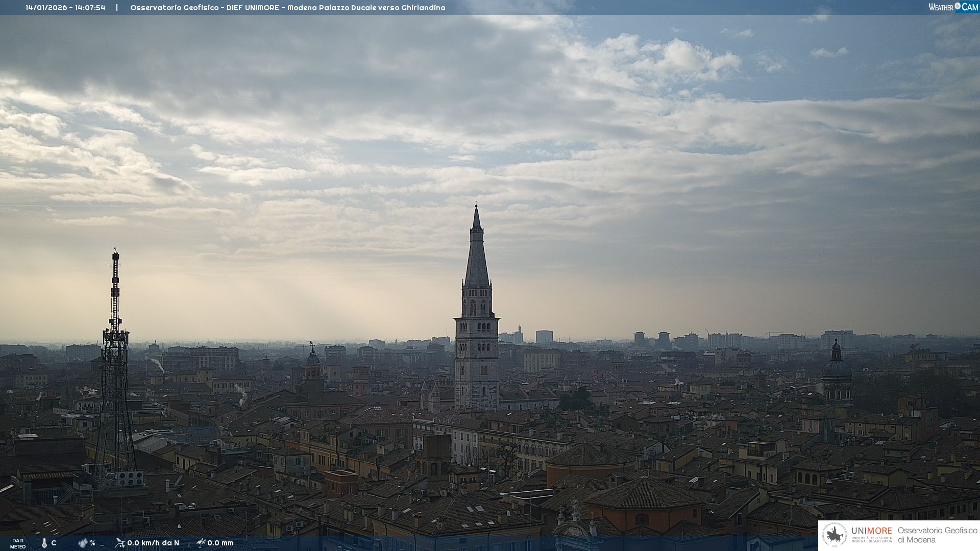Open Osservatorio Geofisico di Modena link
980x551 pixels.
tap(937, 535)
